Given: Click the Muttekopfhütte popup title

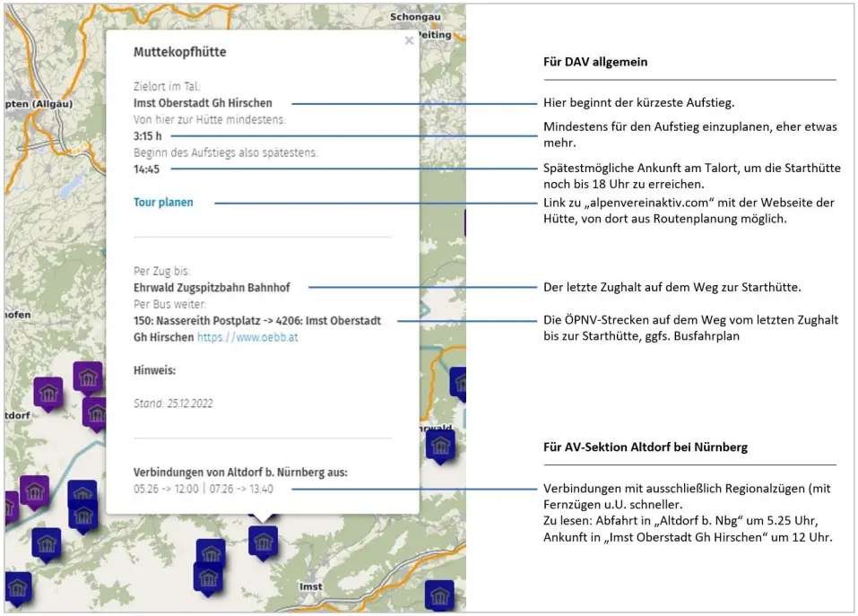Looking at the screenshot, I should (x=179, y=52).
